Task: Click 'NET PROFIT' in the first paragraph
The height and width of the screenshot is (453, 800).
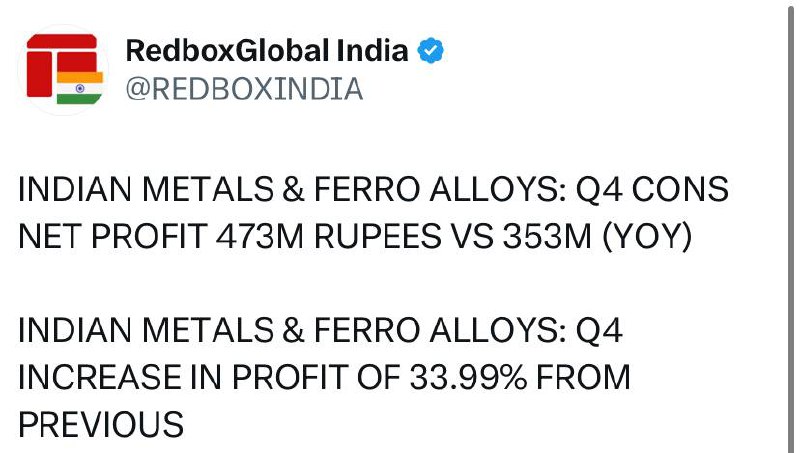Action: (x=112, y=236)
